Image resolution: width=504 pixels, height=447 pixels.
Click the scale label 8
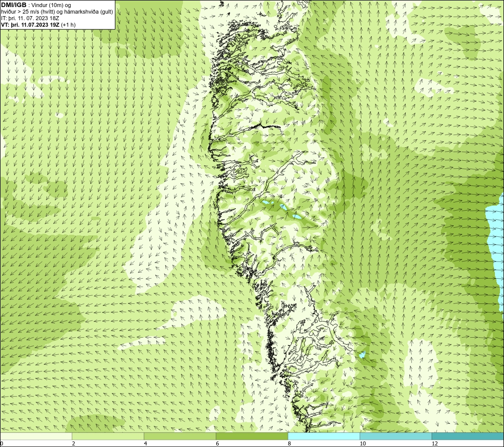(290, 443)
